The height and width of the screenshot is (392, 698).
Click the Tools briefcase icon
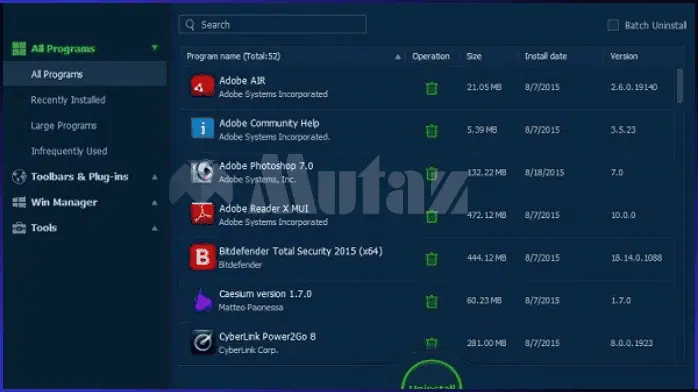pos(19,228)
